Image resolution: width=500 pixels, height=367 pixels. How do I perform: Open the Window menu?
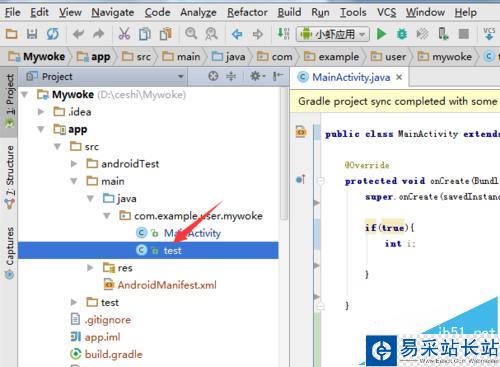click(425, 12)
